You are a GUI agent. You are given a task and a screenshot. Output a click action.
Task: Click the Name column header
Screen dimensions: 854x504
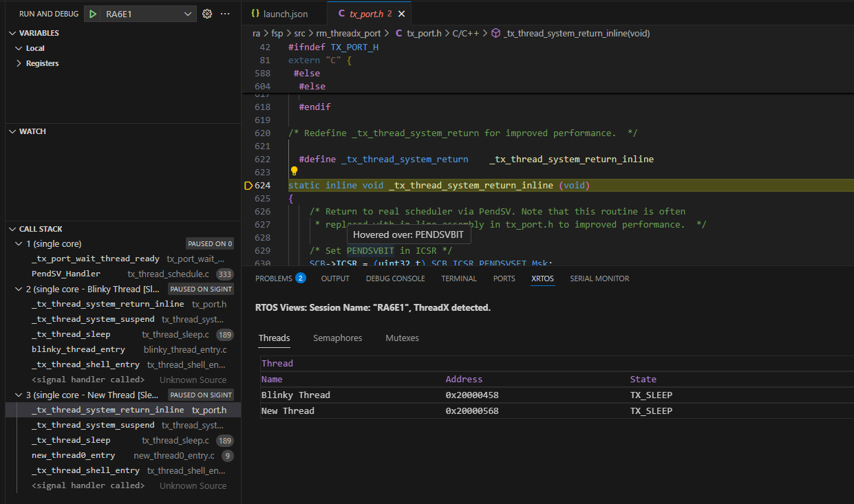coord(272,379)
